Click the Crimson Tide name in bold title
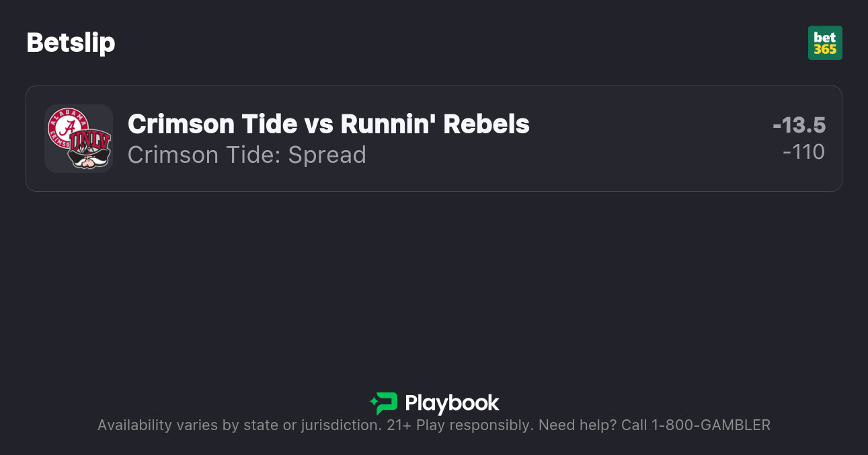This screenshot has height=455, width=868. click(x=212, y=124)
